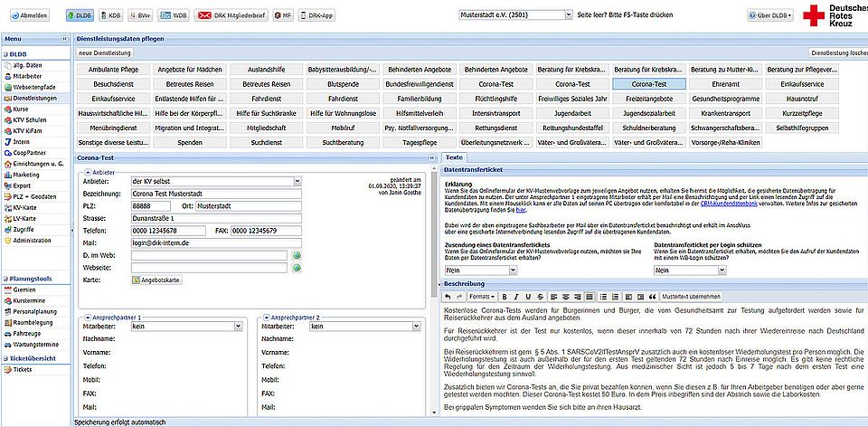This screenshot has width=868, height=427.
Task: Click the bold formatting icon in Beschreibung editor
Action: tap(505, 296)
